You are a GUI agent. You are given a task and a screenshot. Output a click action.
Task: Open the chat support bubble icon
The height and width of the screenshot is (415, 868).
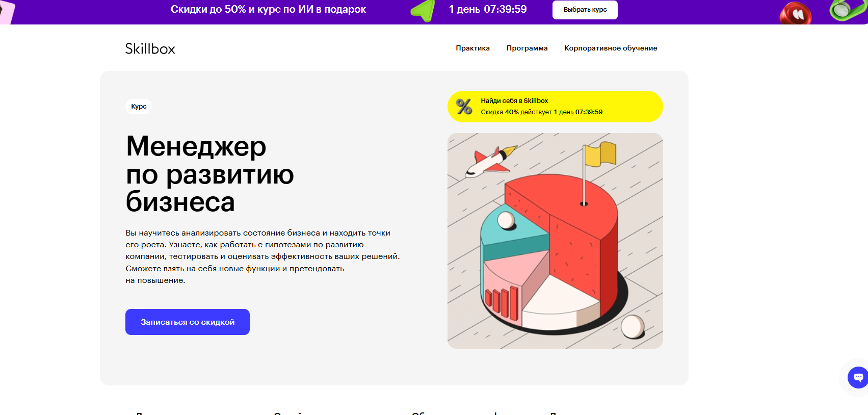[x=858, y=377]
